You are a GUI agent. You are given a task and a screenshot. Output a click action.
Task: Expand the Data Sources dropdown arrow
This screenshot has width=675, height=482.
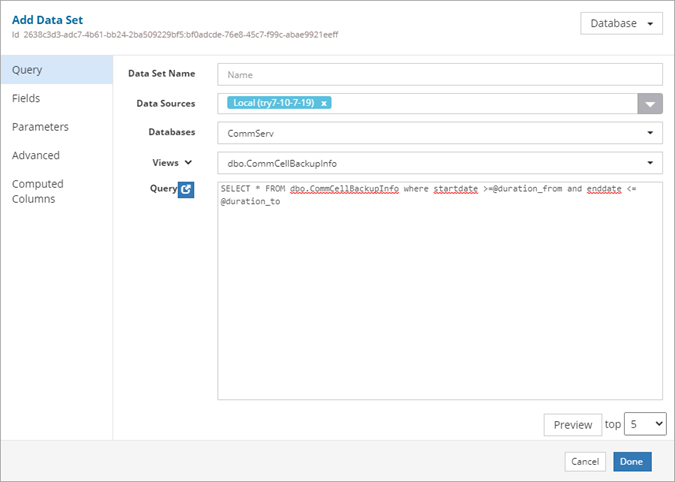pos(650,103)
